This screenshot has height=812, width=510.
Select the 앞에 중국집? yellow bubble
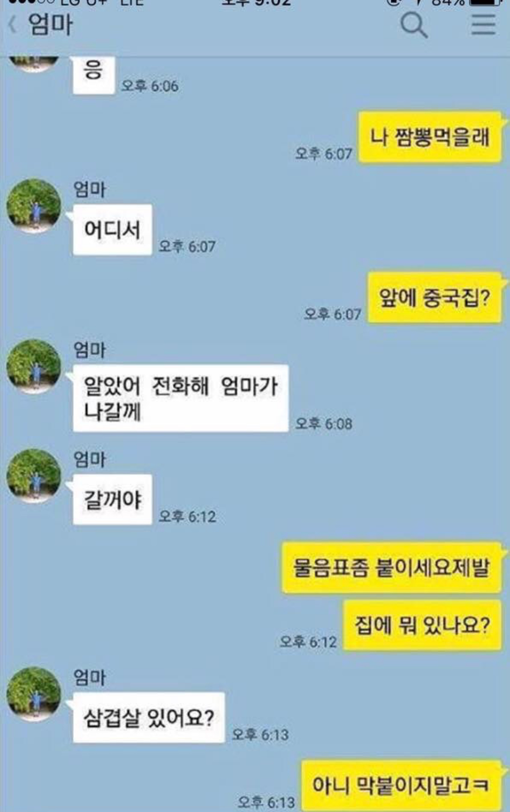click(435, 298)
